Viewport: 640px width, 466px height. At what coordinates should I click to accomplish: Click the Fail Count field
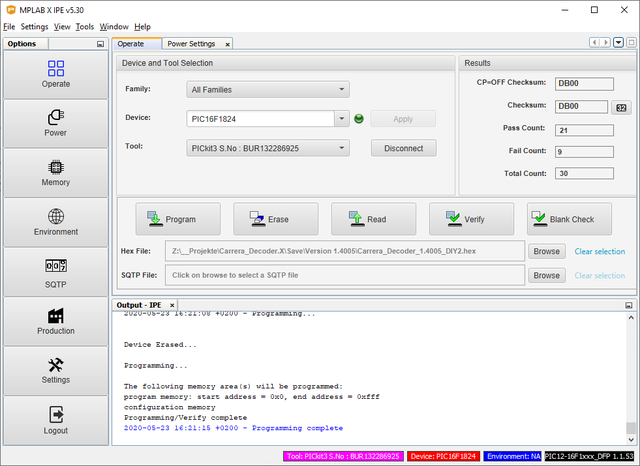[584, 152]
